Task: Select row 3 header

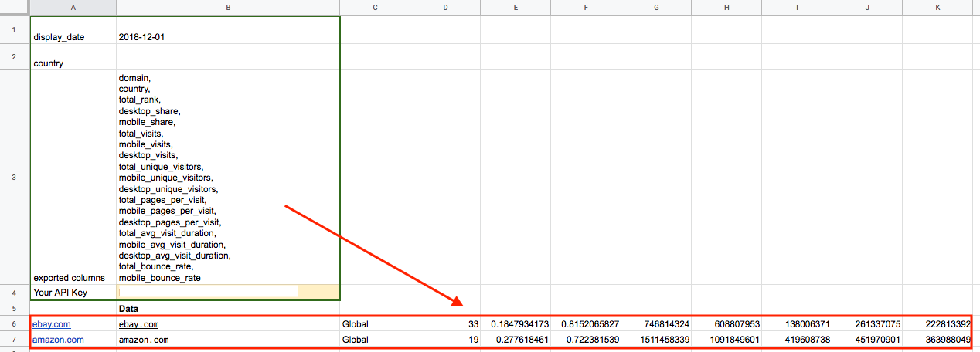Action: point(15,178)
